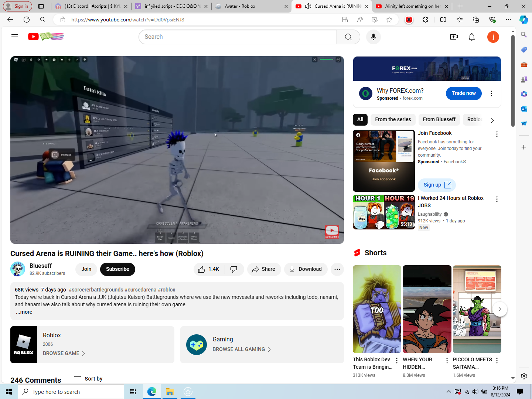Open Outlook in Edge sidebar

coord(524,109)
